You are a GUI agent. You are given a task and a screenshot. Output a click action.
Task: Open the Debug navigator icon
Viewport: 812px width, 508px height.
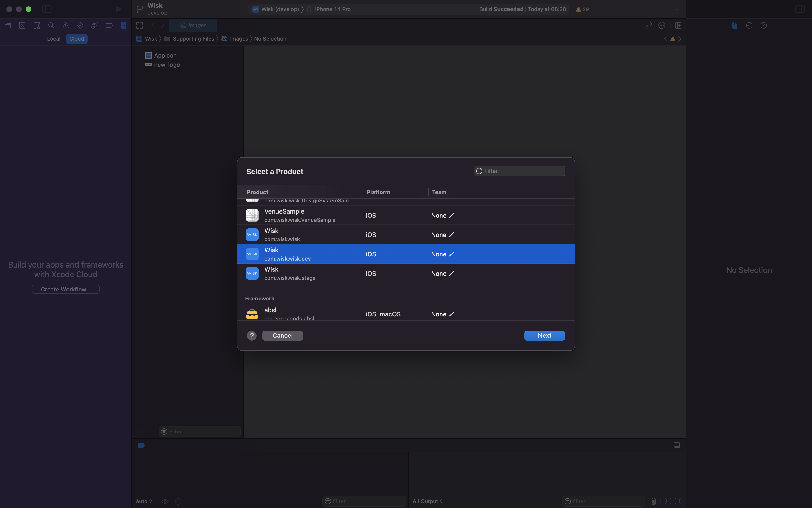click(95, 25)
